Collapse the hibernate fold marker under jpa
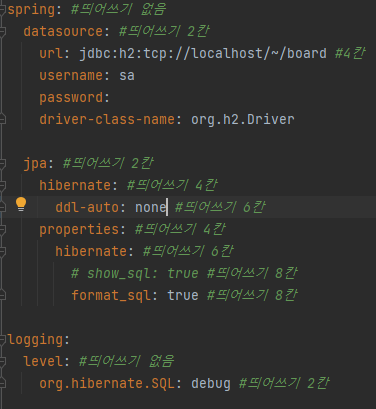The width and height of the screenshot is (376, 409). pos(2,186)
